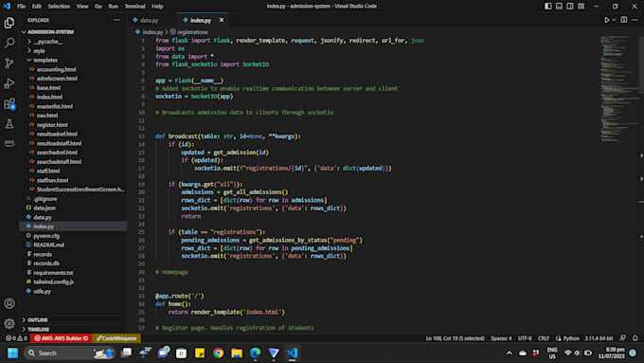Open the Run and Debug view
644x363 pixels.
point(9,83)
